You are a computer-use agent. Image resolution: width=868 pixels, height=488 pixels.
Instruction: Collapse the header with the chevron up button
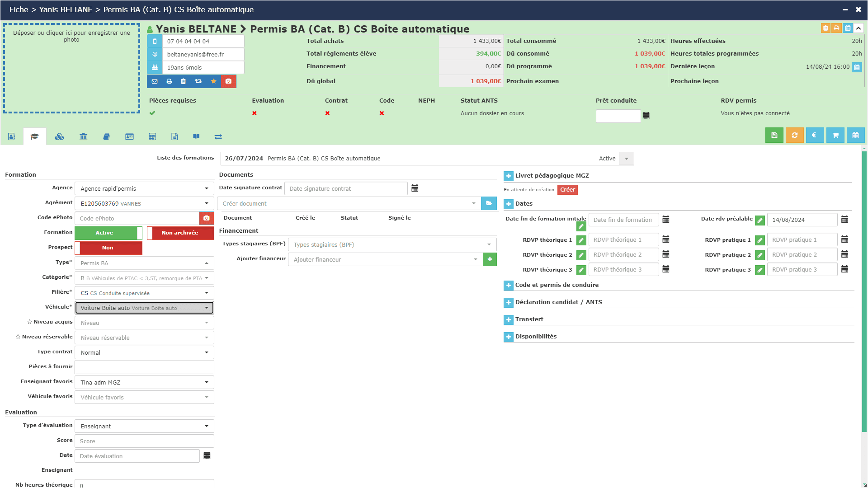pos(858,28)
